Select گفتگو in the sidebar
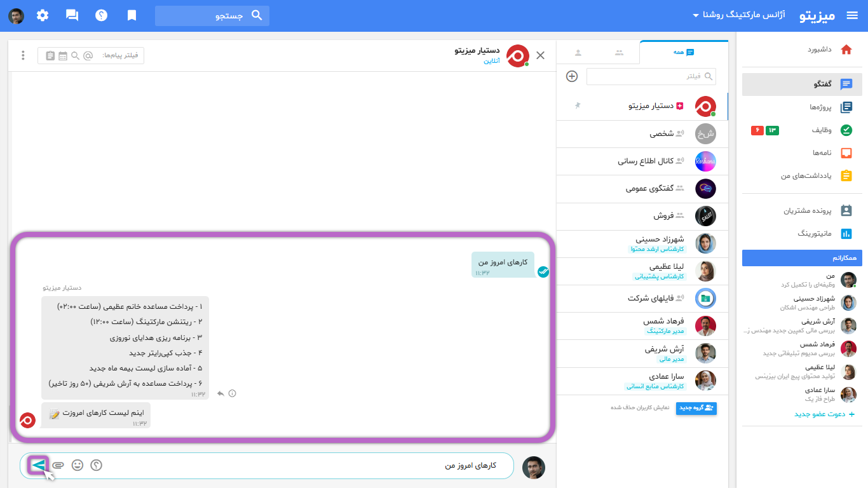The height and width of the screenshot is (488, 868). [802, 85]
